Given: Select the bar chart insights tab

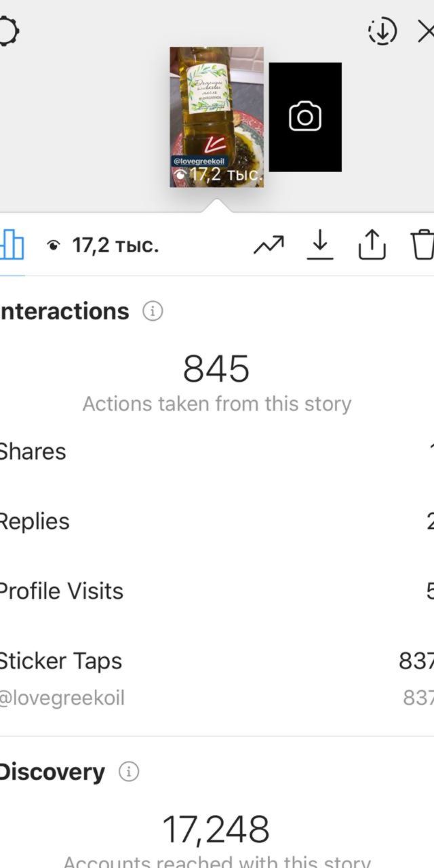Looking at the screenshot, I should (11, 245).
